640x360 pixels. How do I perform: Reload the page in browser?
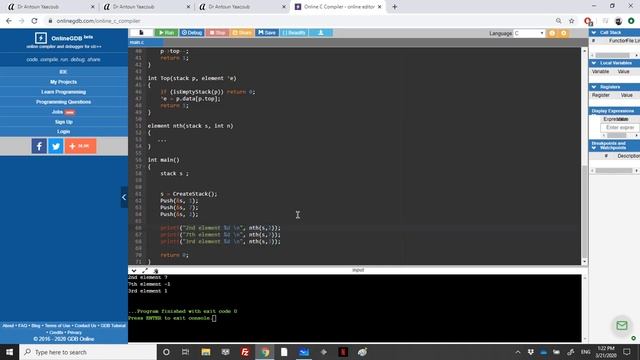[34, 21]
